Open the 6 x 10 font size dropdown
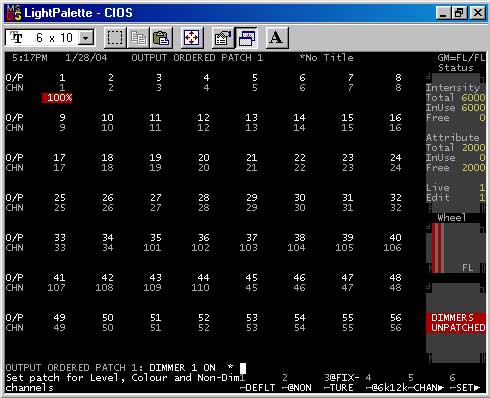Image resolution: width=490 pixels, height=398 pixels. coord(86,38)
